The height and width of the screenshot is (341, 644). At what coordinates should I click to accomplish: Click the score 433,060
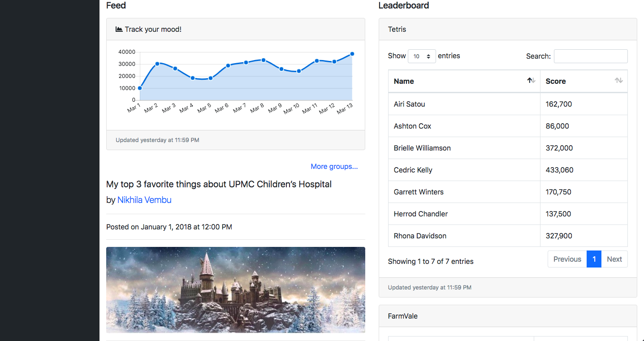(x=560, y=170)
